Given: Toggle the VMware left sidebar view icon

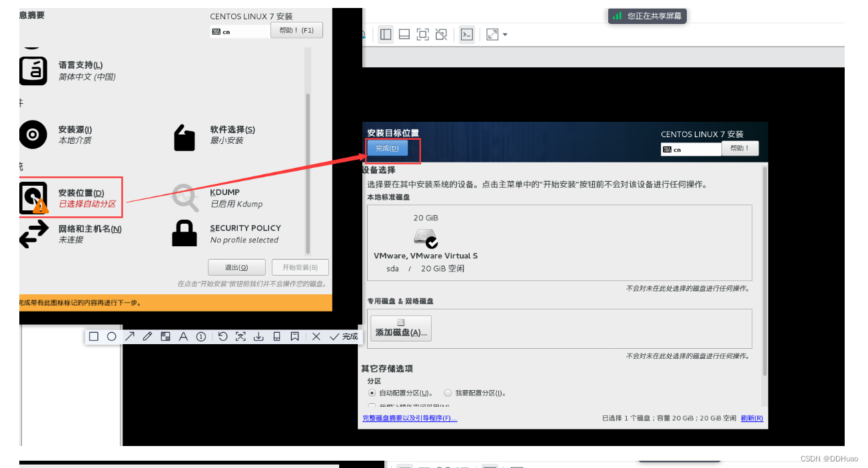Looking at the screenshot, I should coord(386,35).
